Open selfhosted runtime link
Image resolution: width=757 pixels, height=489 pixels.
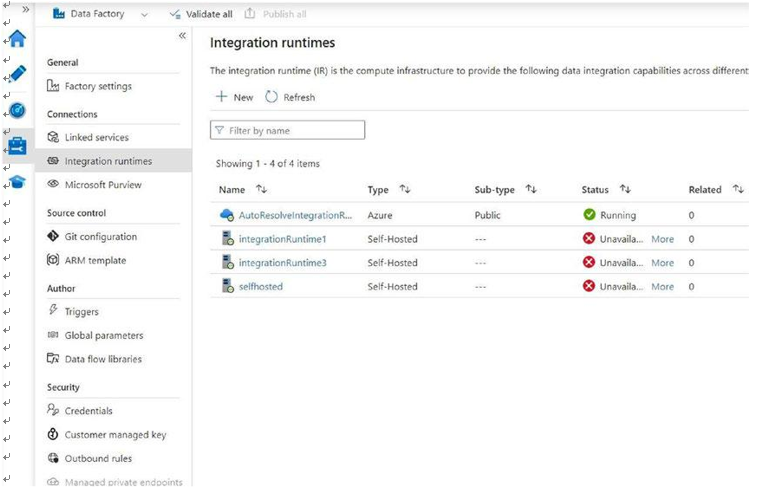(261, 287)
